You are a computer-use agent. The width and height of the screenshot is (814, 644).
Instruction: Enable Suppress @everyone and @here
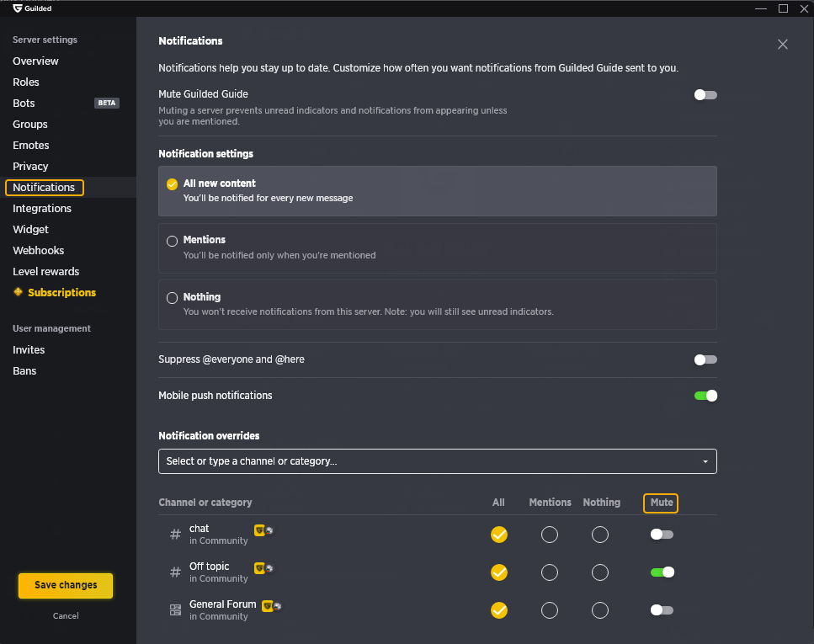click(705, 359)
